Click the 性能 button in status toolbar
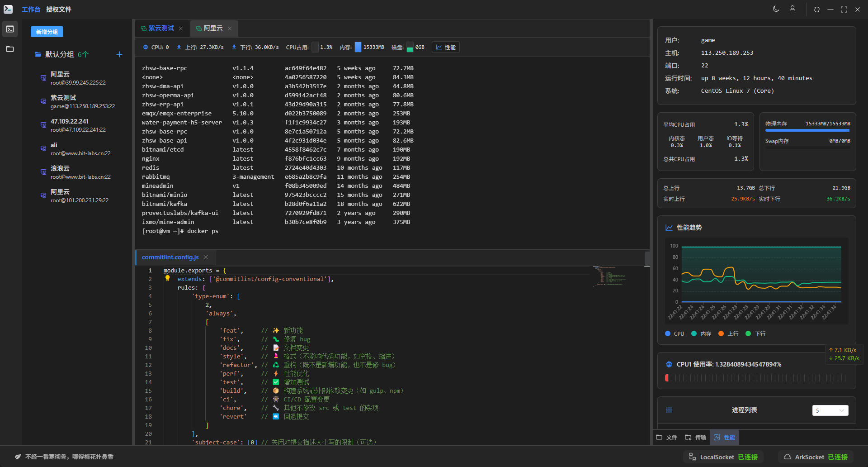868x467 pixels. [x=446, y=47]
